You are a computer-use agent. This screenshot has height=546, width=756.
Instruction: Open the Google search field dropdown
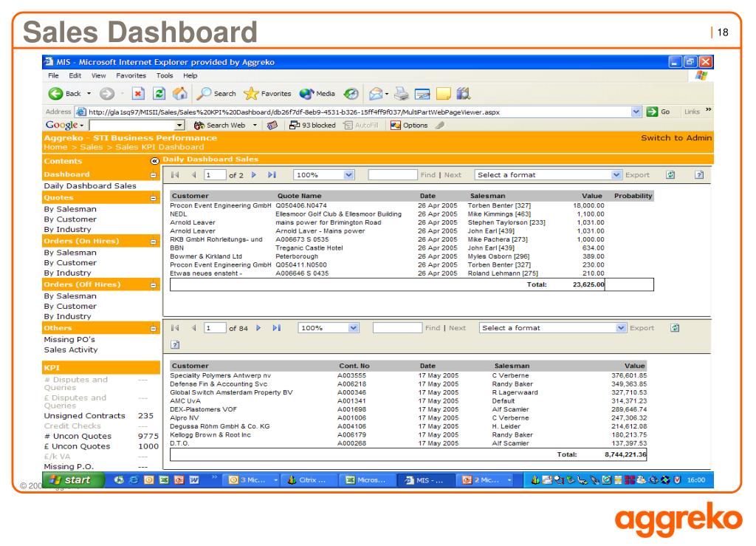click(180, 126)
